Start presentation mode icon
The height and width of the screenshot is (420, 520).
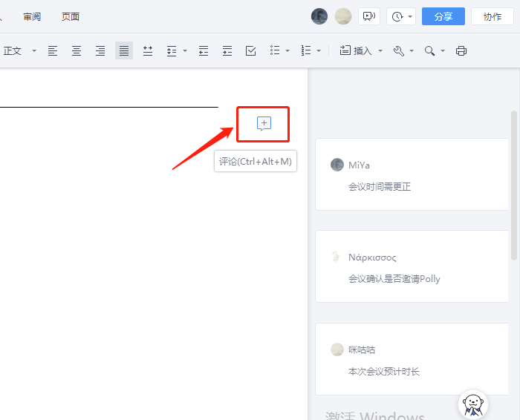(x=369, y=16)
